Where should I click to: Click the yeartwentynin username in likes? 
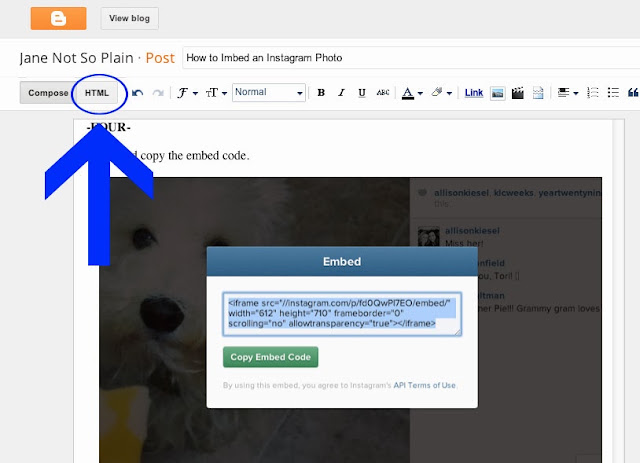570,193
